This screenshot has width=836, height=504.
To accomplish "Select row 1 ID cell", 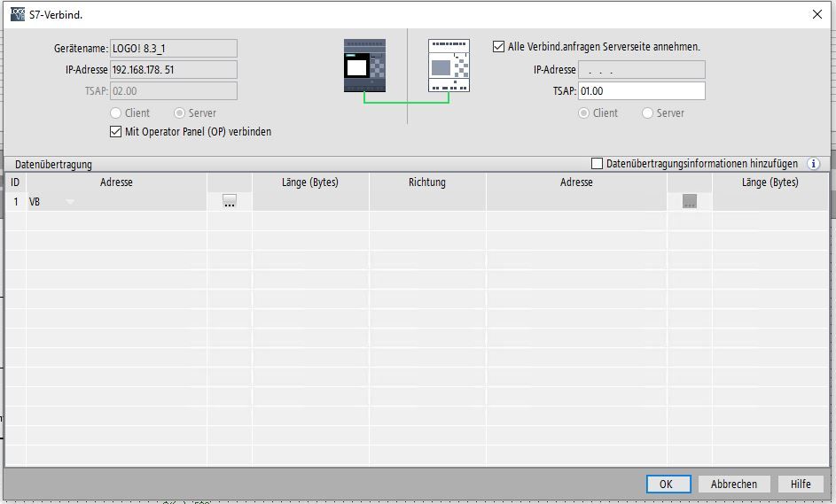I will (15, 201).
